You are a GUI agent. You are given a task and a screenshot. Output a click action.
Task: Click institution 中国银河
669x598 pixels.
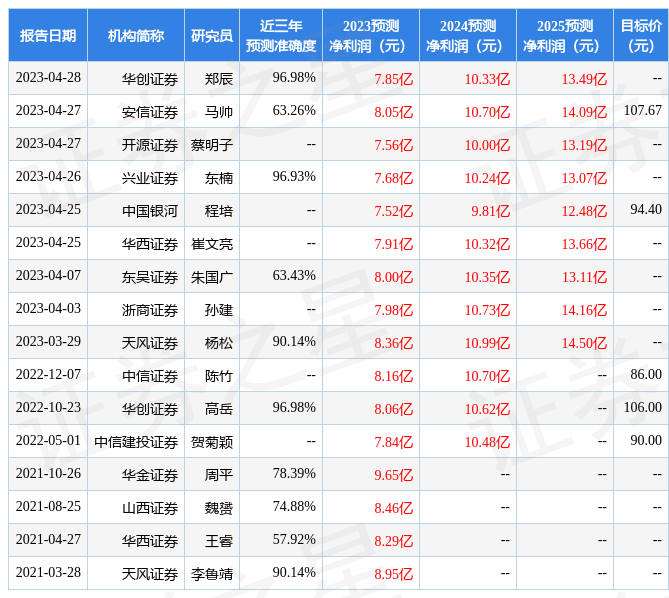click(x=150, y=211)
